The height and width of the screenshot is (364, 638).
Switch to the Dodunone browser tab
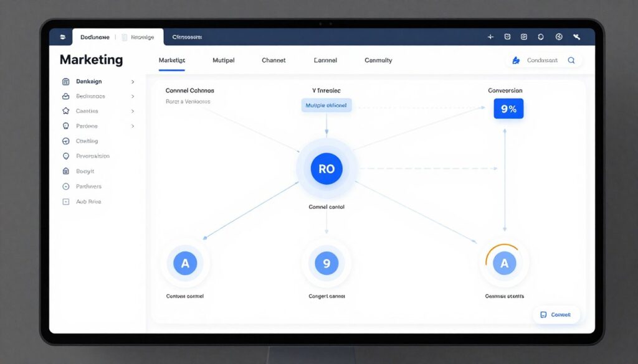click(x=95, y=37)
